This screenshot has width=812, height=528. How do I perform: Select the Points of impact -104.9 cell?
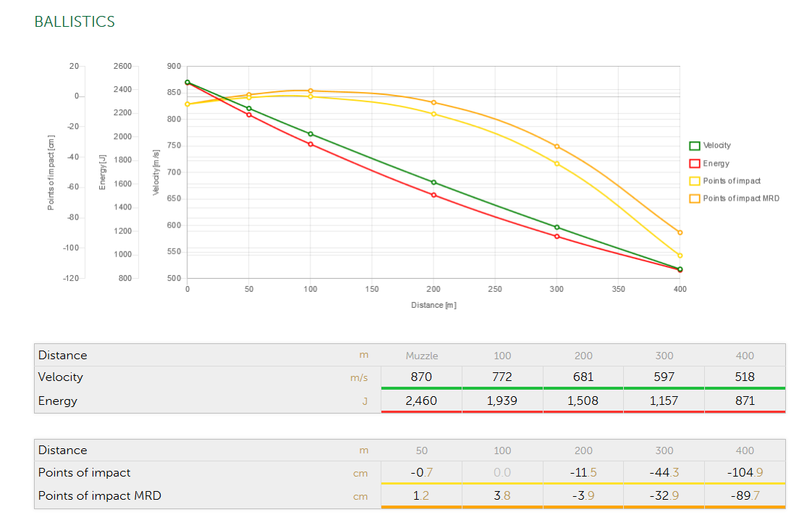744,472
